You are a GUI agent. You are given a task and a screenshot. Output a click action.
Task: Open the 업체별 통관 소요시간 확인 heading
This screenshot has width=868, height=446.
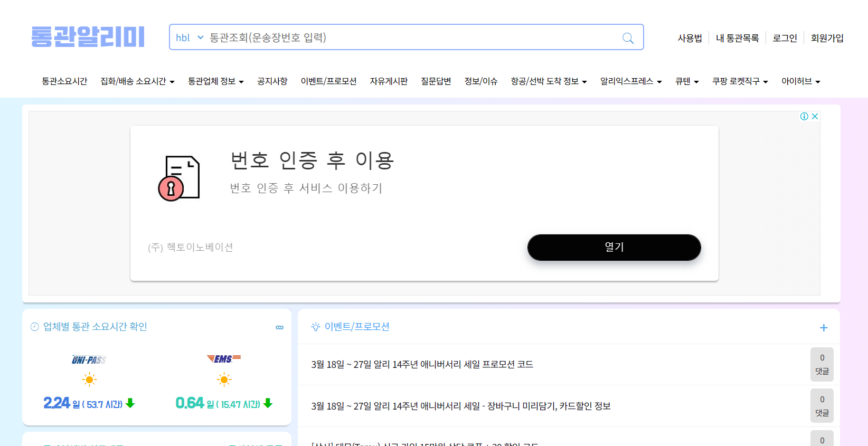tap(95, 327)
